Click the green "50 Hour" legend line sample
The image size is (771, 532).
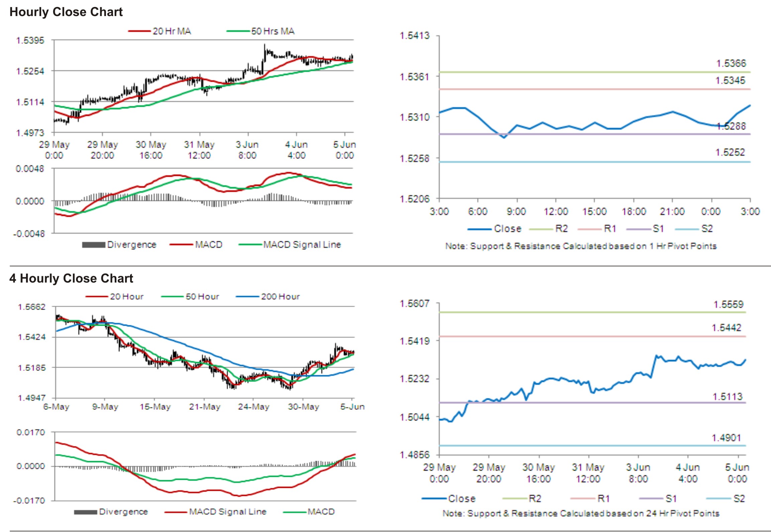pyautogui.click(x=173, y=297)
